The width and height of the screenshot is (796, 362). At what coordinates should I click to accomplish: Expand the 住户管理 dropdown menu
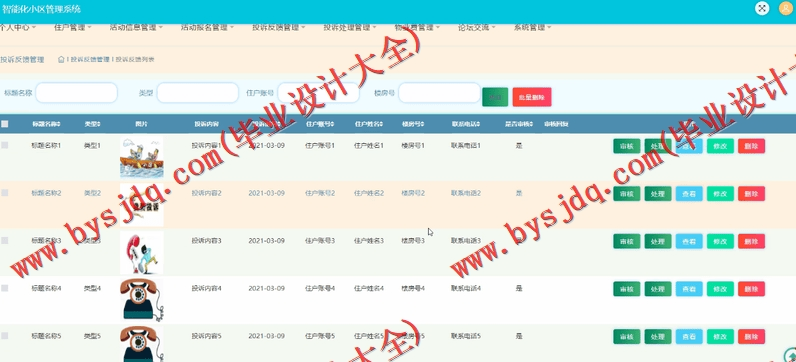72,27
